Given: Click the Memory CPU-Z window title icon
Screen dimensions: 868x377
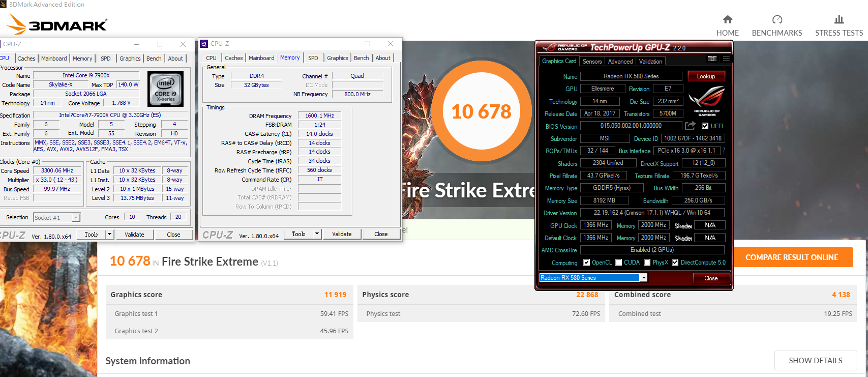Looking at the screenshot, I should tap(204, 44).
